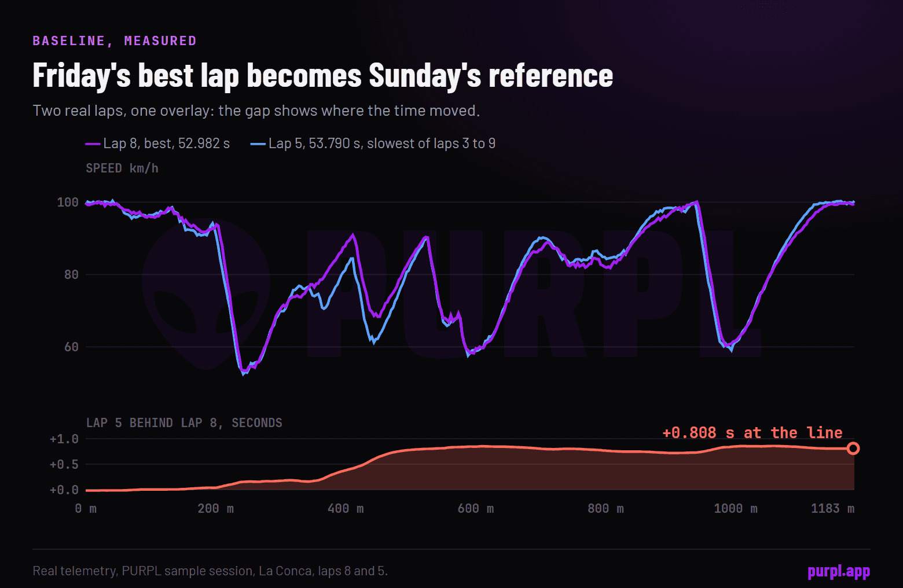This screenshot has width=903, height=588.
Task: Click the 80 speed axis label
Action: coord(71,274)
